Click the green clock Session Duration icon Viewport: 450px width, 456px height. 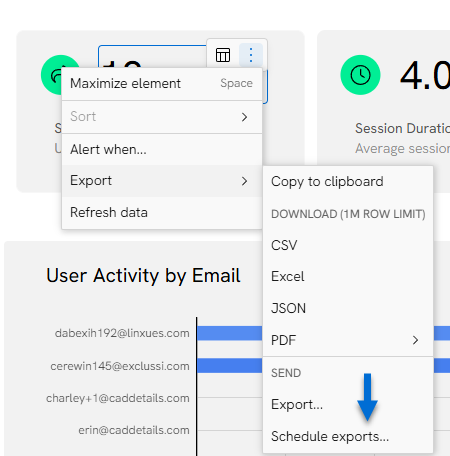(x=360, y=75)
